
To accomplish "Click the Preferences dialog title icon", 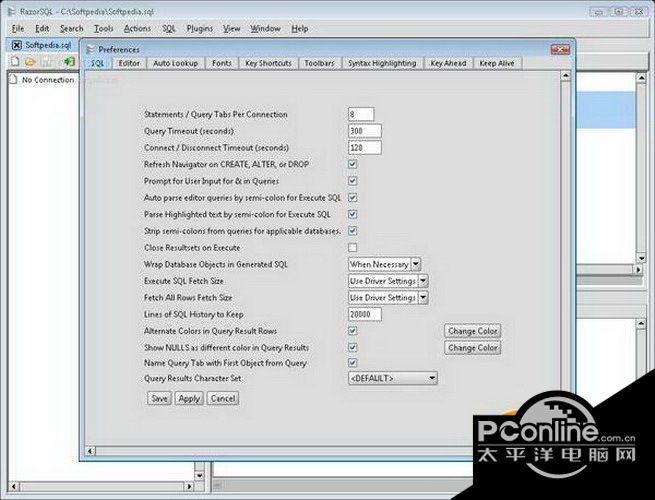I will 90,50.
